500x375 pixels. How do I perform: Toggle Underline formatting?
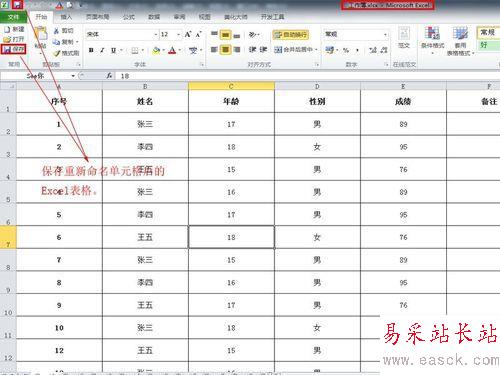(113, 50)
